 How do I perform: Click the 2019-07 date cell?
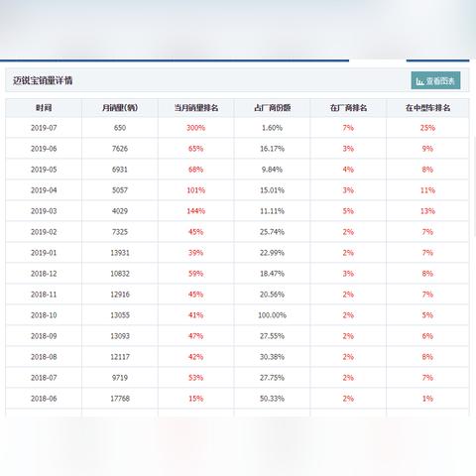coord(44,128)
